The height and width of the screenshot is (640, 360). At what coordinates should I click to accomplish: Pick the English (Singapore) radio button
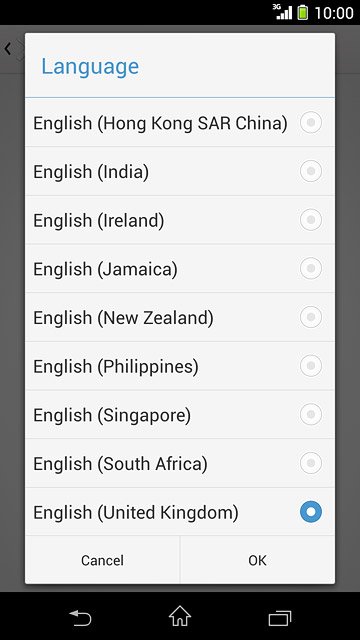coord(311,414)
